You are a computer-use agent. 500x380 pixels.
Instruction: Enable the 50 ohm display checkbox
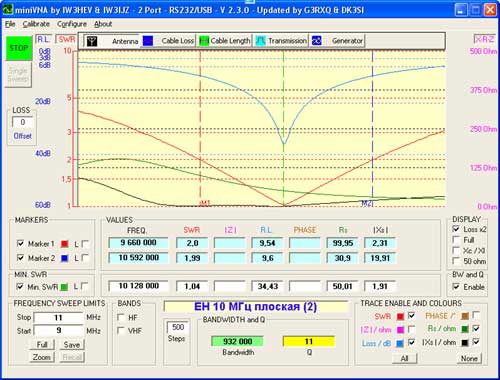456,261
